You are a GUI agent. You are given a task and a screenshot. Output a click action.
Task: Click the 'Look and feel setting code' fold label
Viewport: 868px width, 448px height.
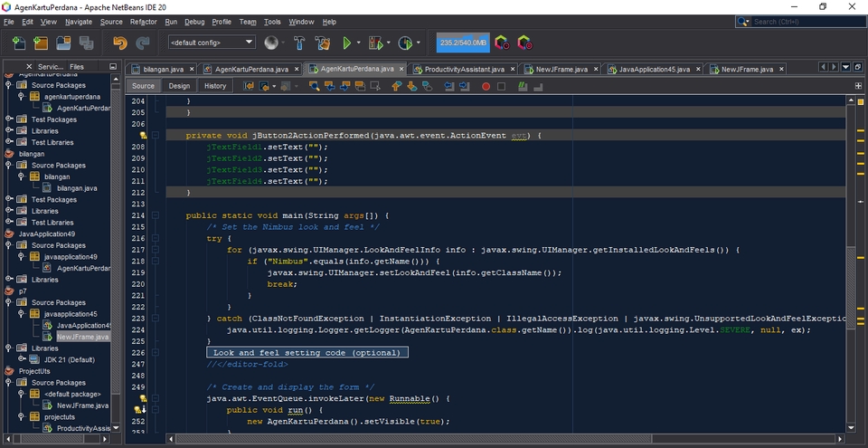click(x=307, y=353)
